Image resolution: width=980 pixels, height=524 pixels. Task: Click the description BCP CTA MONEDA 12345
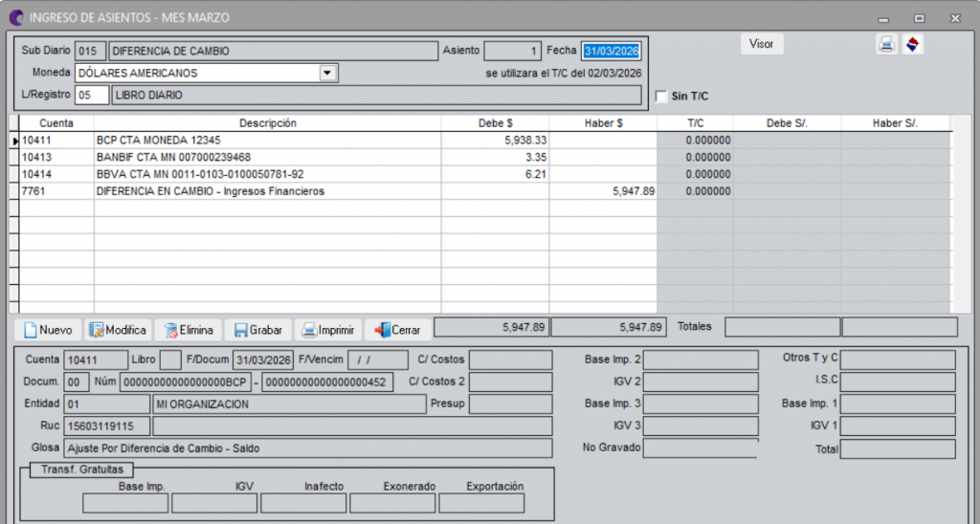coord(159,141)
